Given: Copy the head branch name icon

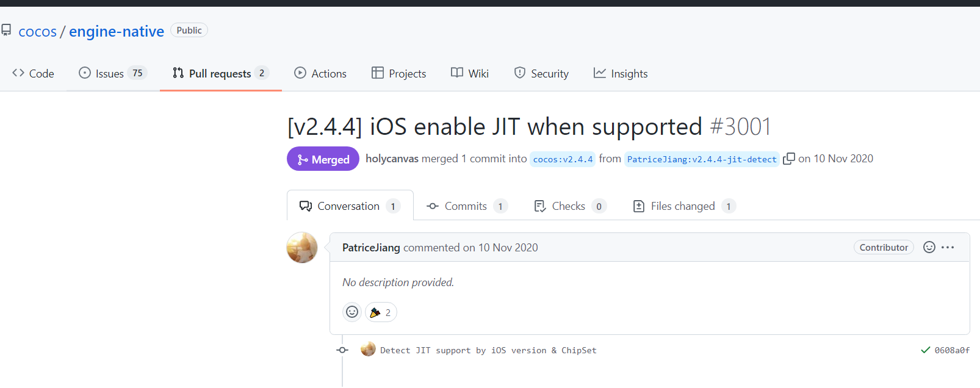Looking at the screenshot, I should coord(789,159).
